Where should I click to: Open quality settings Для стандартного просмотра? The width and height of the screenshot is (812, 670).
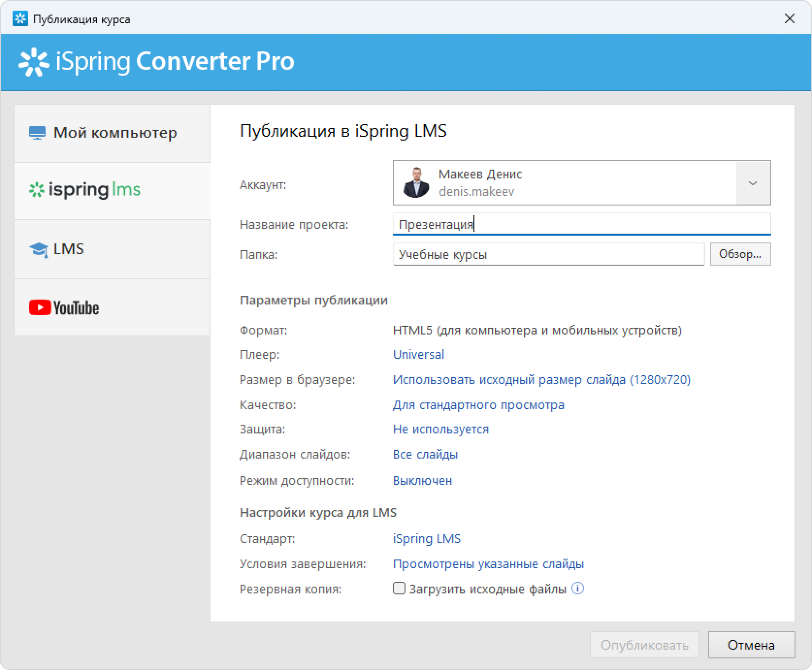tap(479, 405)
